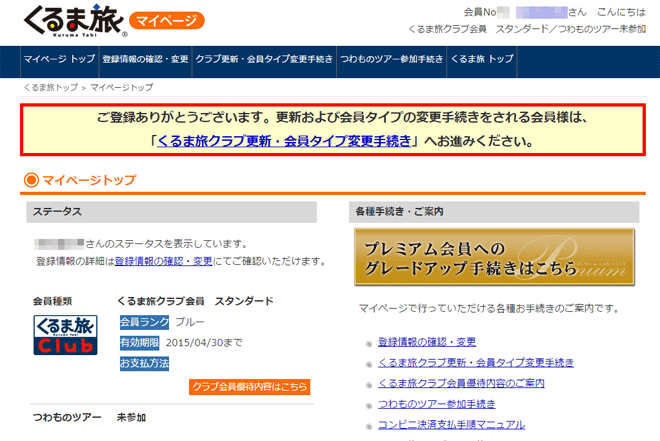
Task: Click the 各種手続き・ご案内 section header
Action: 494,212
